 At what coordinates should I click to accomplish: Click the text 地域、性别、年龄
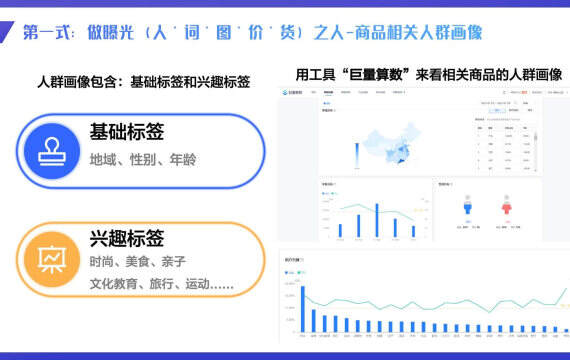click(x=143, y=160)
